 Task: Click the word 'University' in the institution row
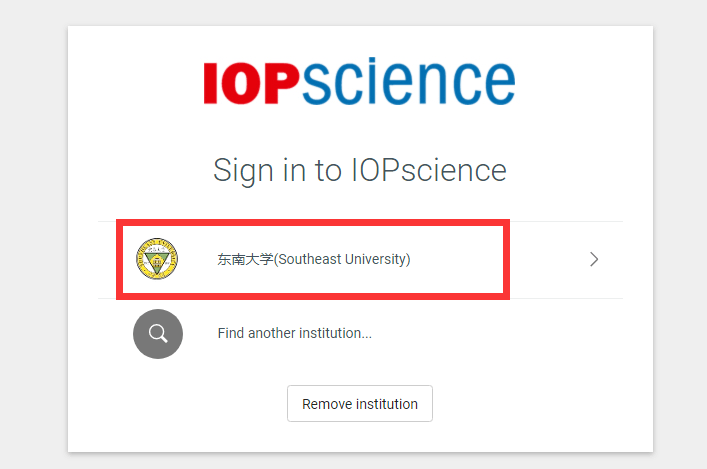(376, 260)
